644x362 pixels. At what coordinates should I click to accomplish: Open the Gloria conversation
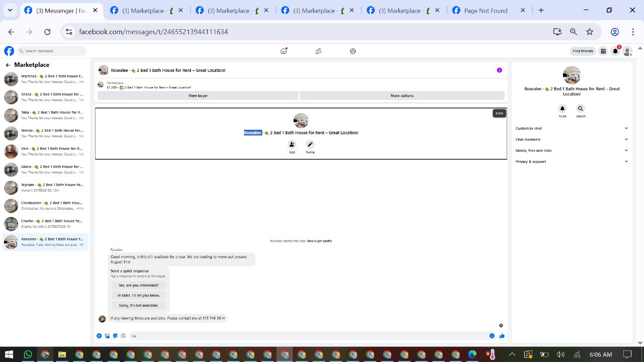[x=46, y=169]
